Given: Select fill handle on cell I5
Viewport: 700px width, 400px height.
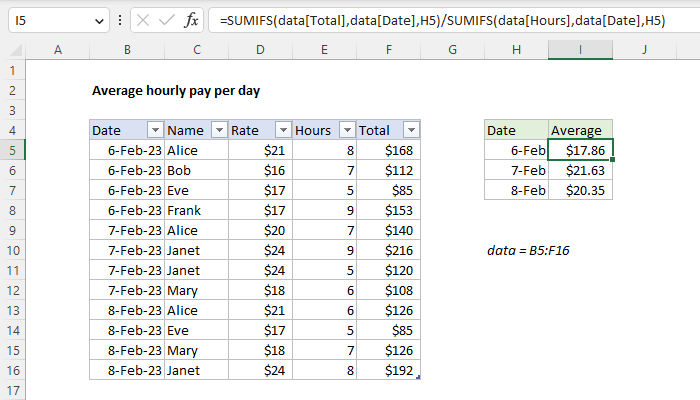Looking at the screenshot, I should [612, 159].
